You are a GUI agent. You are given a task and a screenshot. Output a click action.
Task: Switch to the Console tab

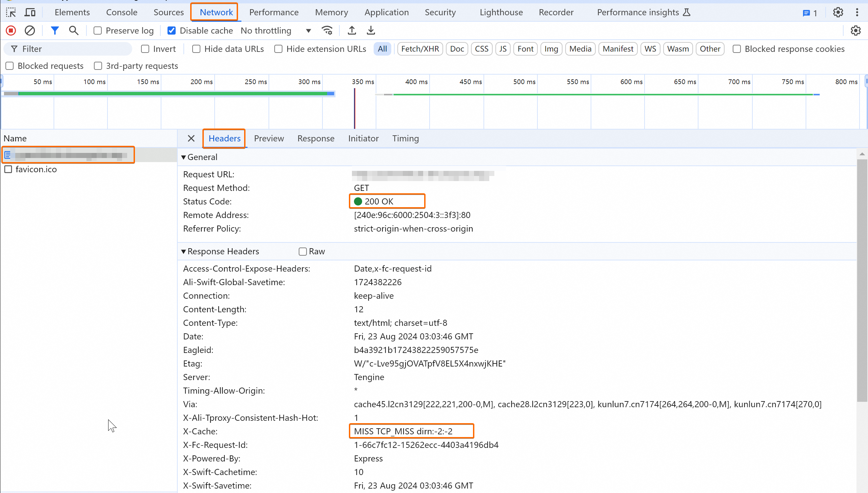(x=121, y=13)
